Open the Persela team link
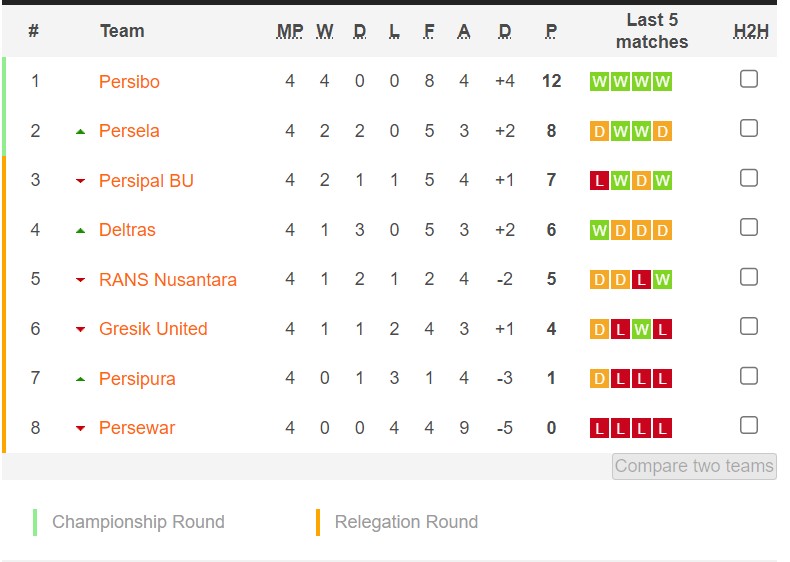 point(129,131)
